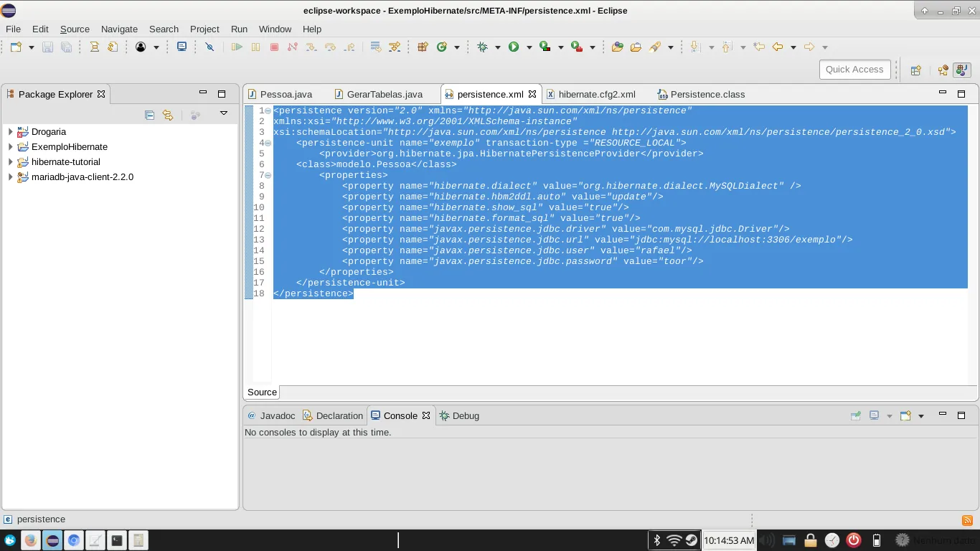The height and width of the screenshot is (551, 980).
Task: Toggle Link with Editor in Package Explorer
Action: tap(168, 115)
